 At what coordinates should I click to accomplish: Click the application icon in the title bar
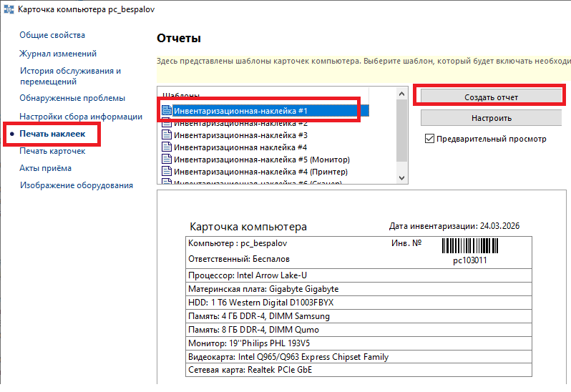(7, 9)
